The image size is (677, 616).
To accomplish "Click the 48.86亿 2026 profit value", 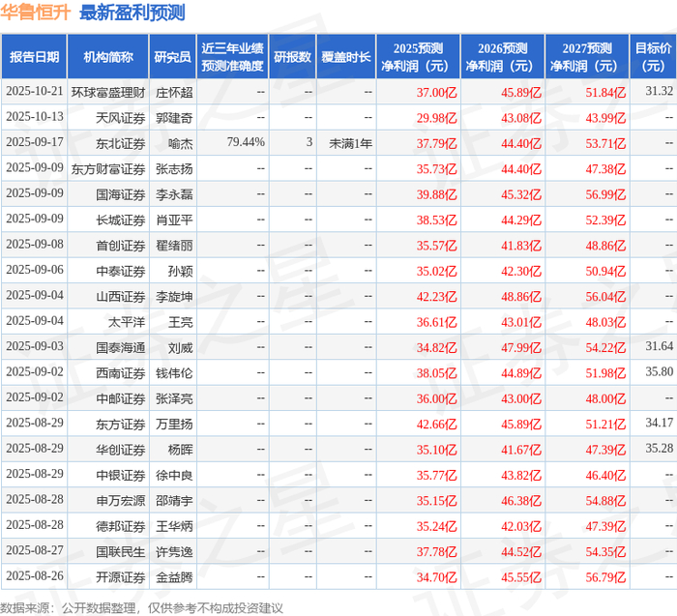I will [x=521, y=296].
